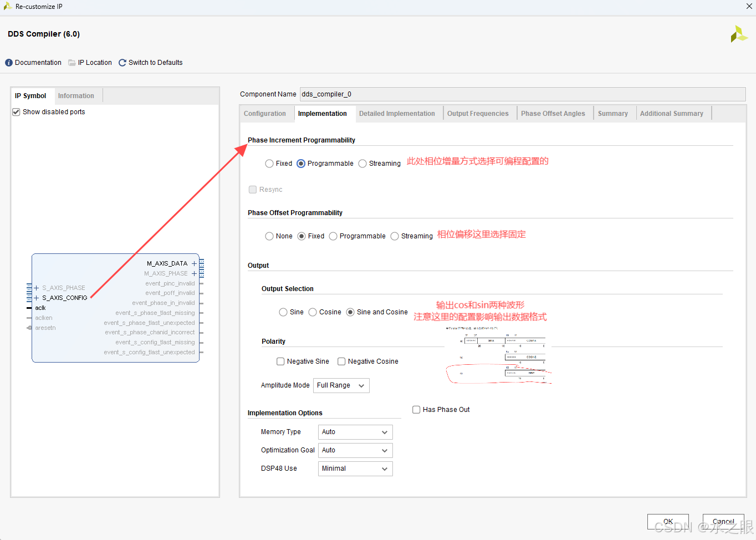Select Programmable phase offset option

click(333, 236)
